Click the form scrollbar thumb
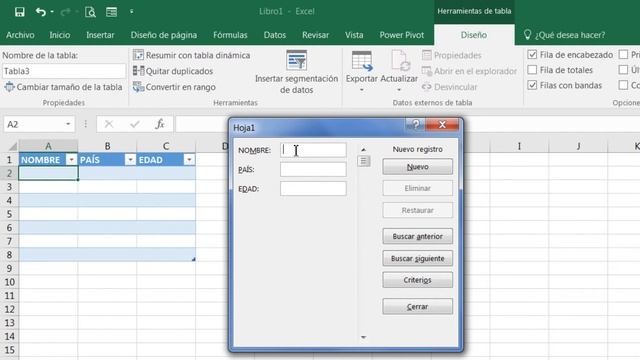 pyautogui.click(x=363, y=161)
